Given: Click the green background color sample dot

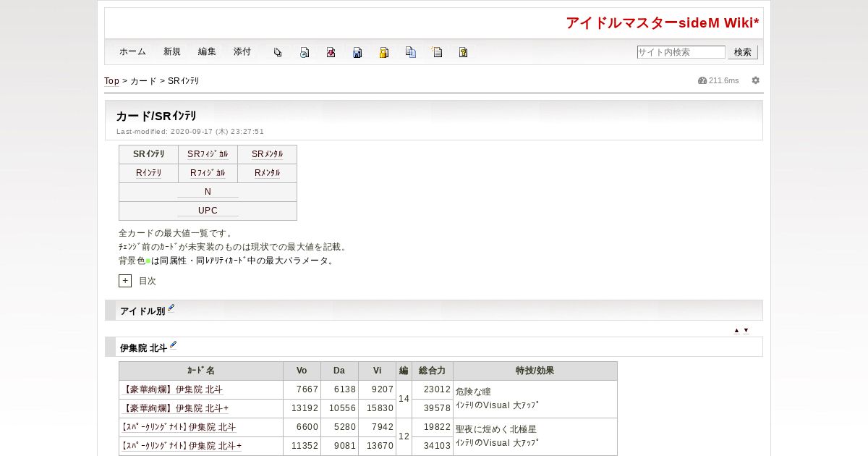Looking at the screenshot, I should tap(148, 261).
